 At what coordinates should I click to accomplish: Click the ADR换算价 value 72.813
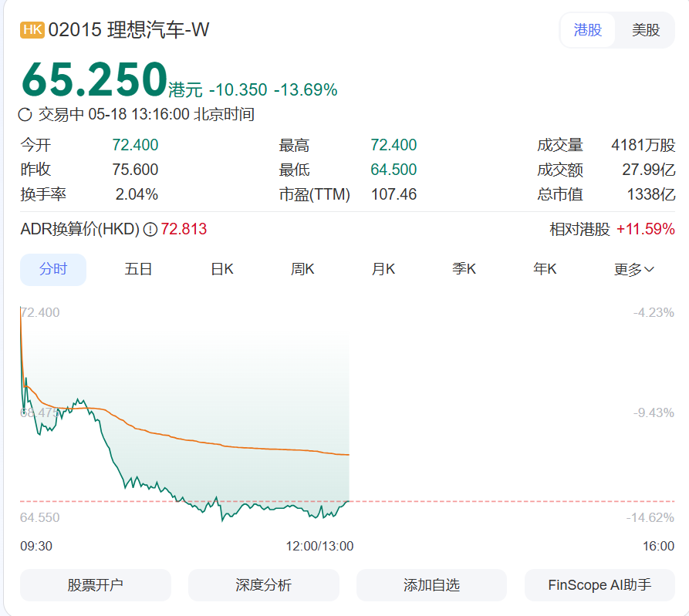click(184, 229)
